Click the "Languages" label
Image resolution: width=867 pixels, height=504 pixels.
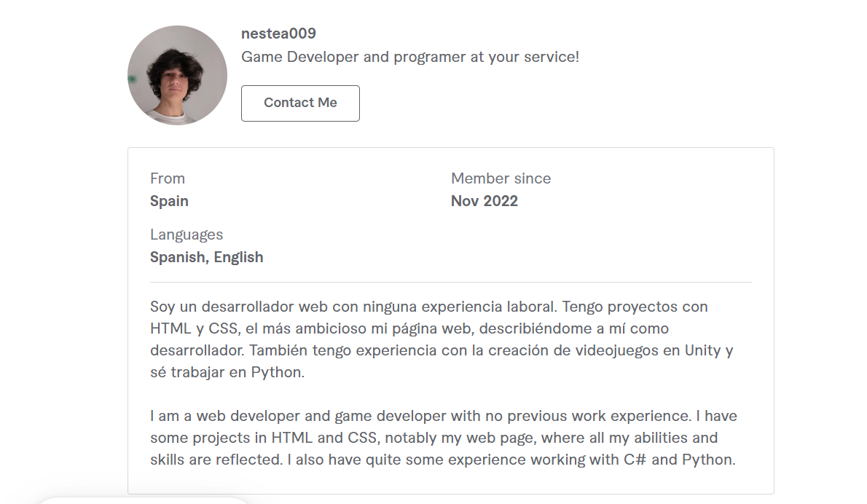click(187, 235)
